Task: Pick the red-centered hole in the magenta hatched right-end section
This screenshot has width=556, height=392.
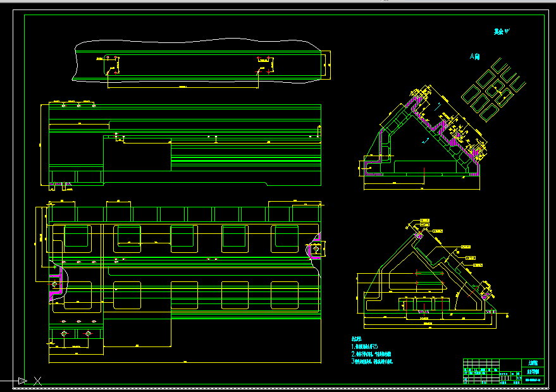Action: click(316, 249)
